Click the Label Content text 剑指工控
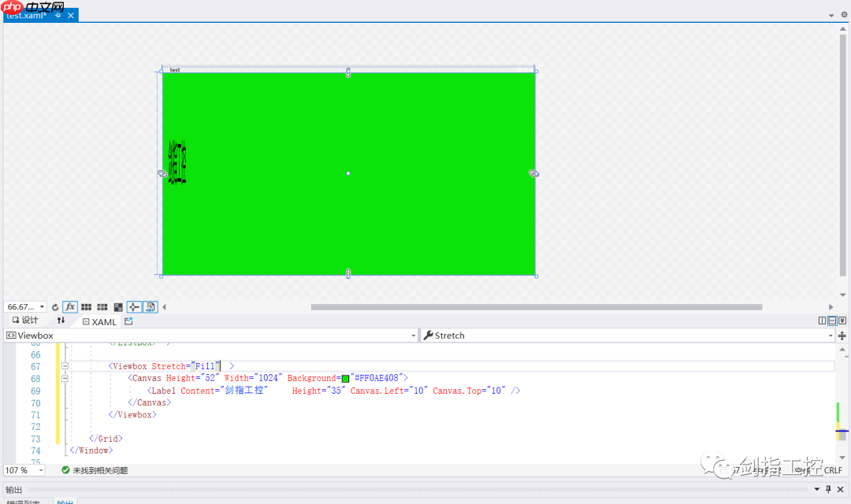Screen dimensions: 851x504 [244, 390]
